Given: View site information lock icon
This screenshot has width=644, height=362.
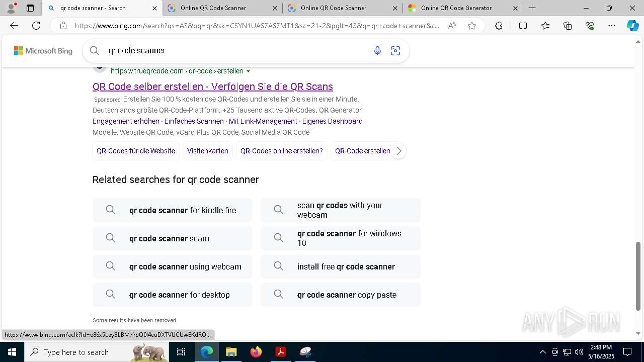Looking at the screenshot, I should point(63,26).
